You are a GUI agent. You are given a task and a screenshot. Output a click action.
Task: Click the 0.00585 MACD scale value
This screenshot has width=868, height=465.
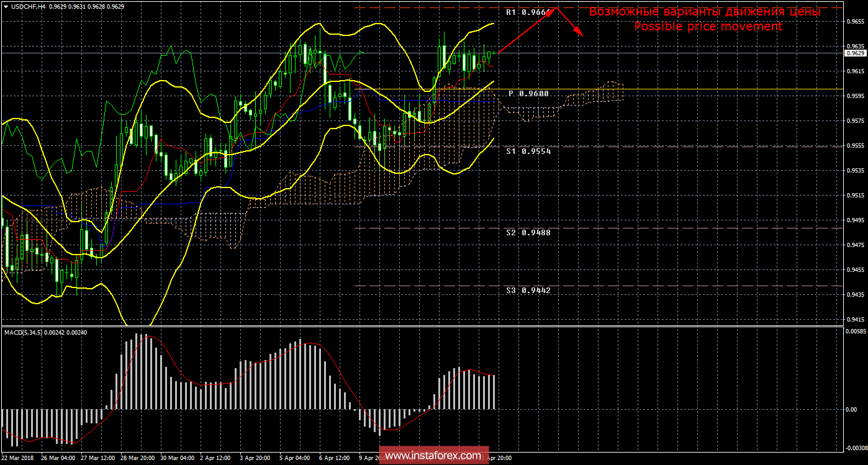855,332
